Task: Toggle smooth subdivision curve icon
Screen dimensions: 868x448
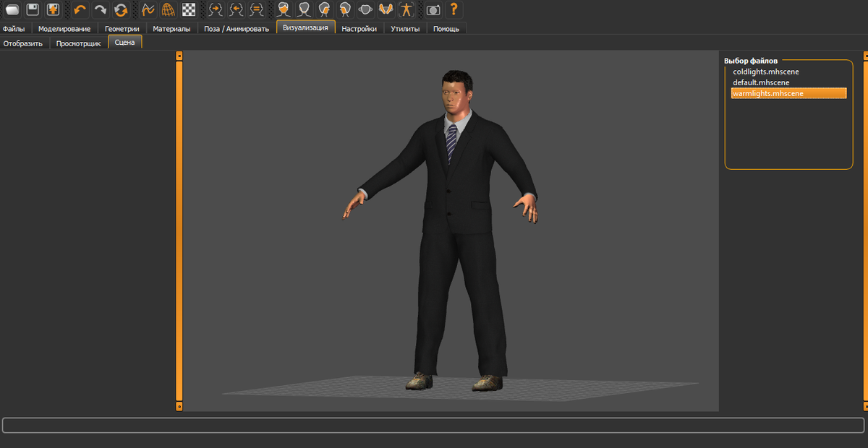Action: [x=148, y=9]
